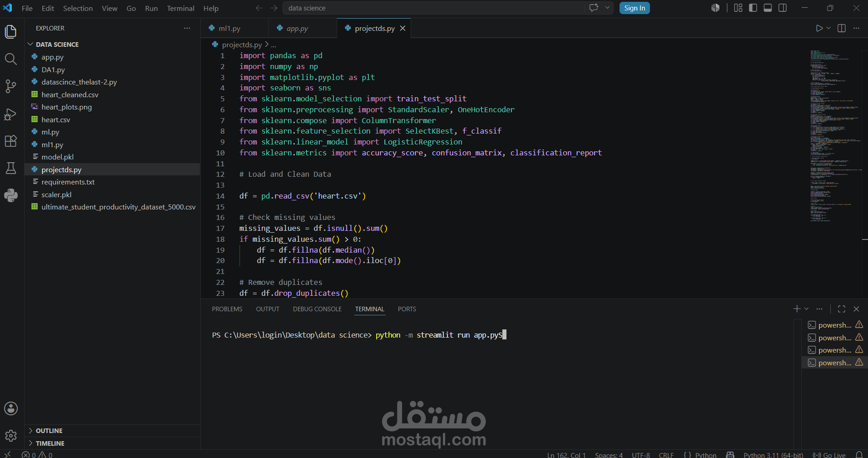This screenshot has height=458, width=868.
Task: Click the code minimap overview
Action: point(836,135)
